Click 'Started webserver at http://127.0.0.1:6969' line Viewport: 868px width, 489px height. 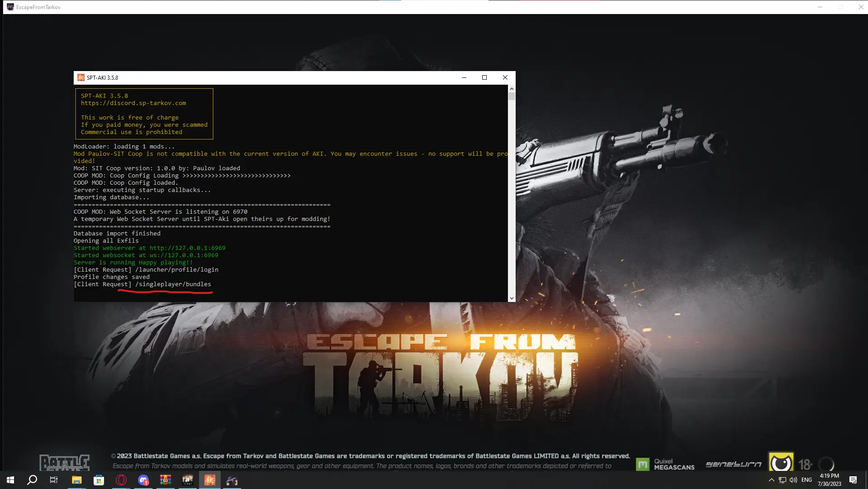tap(149, 248)
